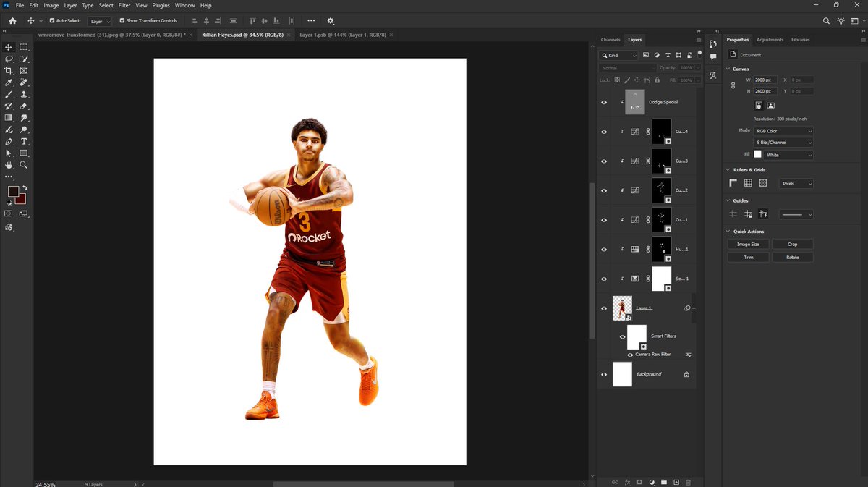Select the Horizontal Type tool
This screenshot has height=487, width=868.
(x=24, y=141)
